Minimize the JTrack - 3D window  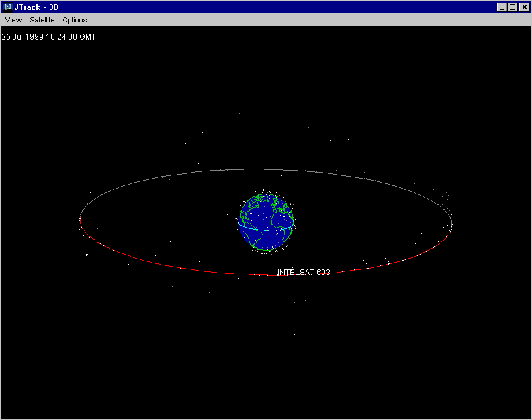point(502,7)
